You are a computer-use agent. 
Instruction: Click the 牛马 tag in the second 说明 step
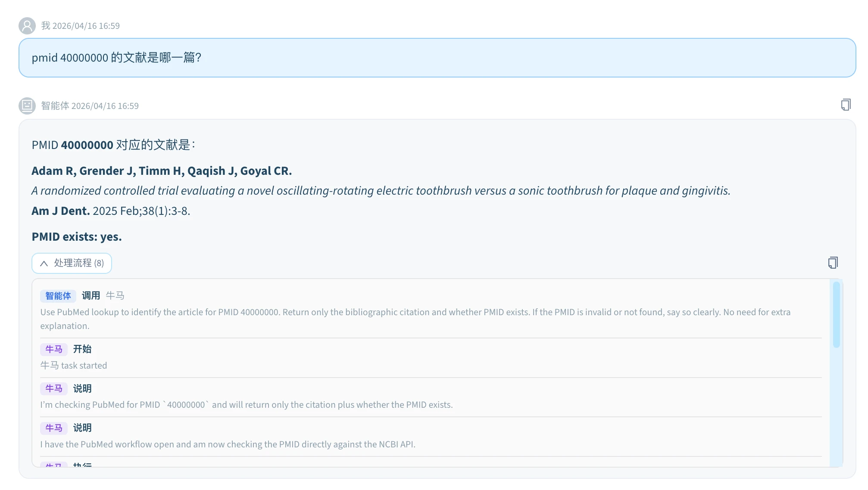[54, 428]
